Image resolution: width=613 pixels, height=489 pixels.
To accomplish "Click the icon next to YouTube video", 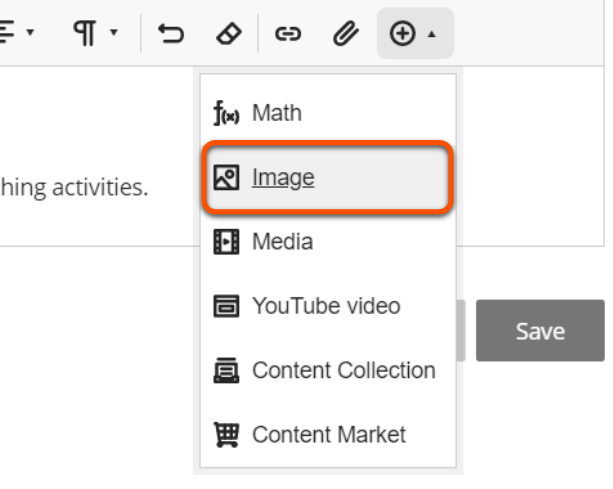I will (x=226, y=306).
